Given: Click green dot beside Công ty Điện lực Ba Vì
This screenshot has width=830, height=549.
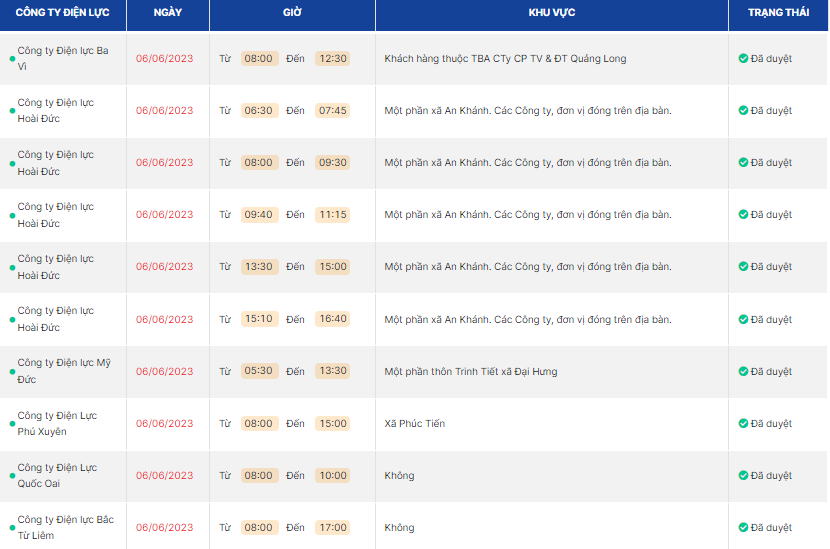Looking at the screenshot, I should [x=12, y=59].
